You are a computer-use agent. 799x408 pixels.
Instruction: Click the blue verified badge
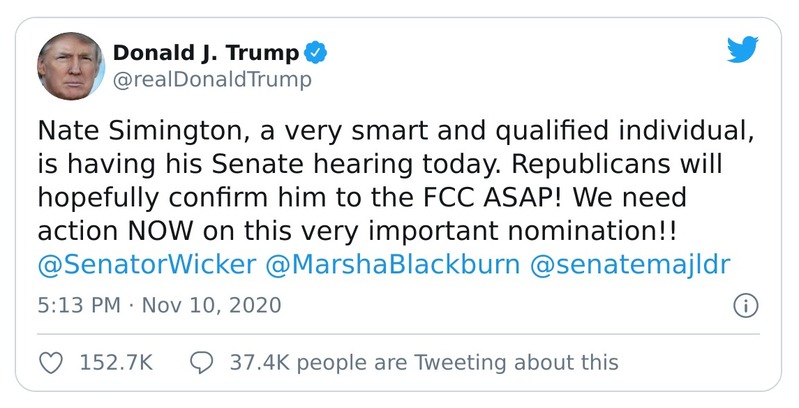click(x=314, y=52)
